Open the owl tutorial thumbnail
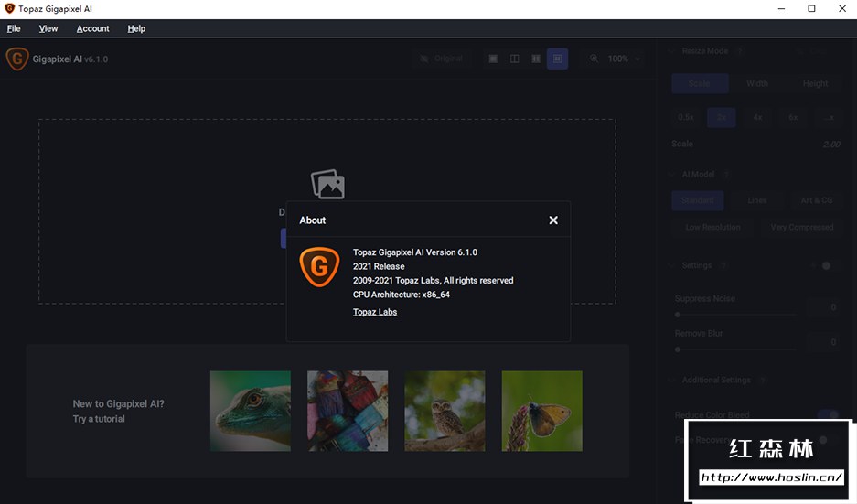 (x=445, y=411)
